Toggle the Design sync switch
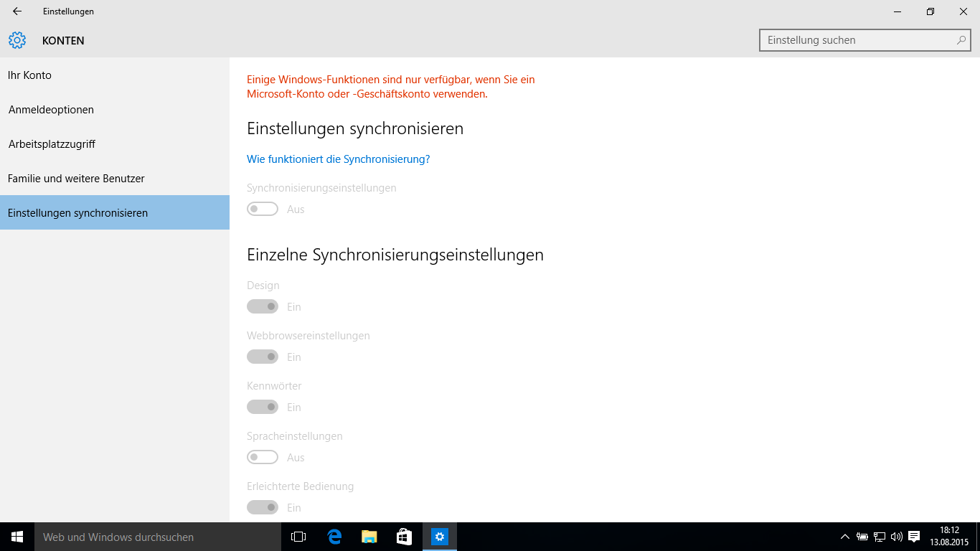980x551 pixels. click(x=263, y=307)
